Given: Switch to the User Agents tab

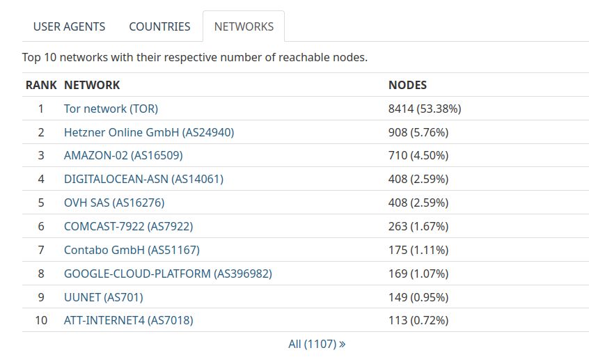Looking at the screenshot, I should click(69, 26).
